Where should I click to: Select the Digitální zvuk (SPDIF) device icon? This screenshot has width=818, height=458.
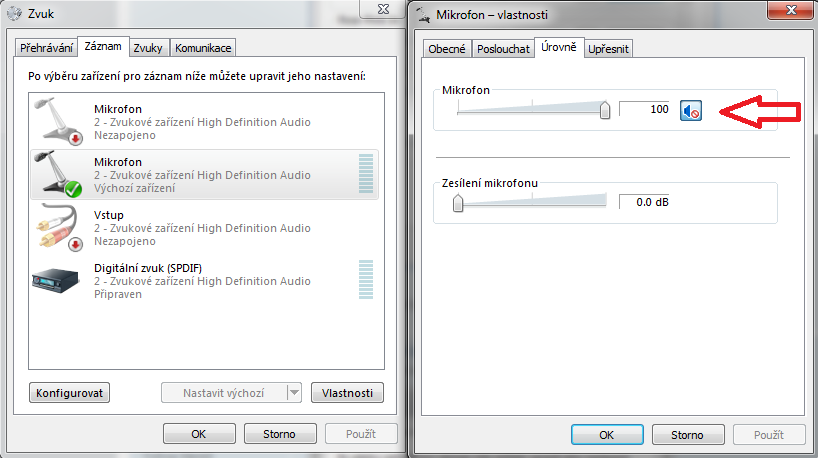(59, 281)
